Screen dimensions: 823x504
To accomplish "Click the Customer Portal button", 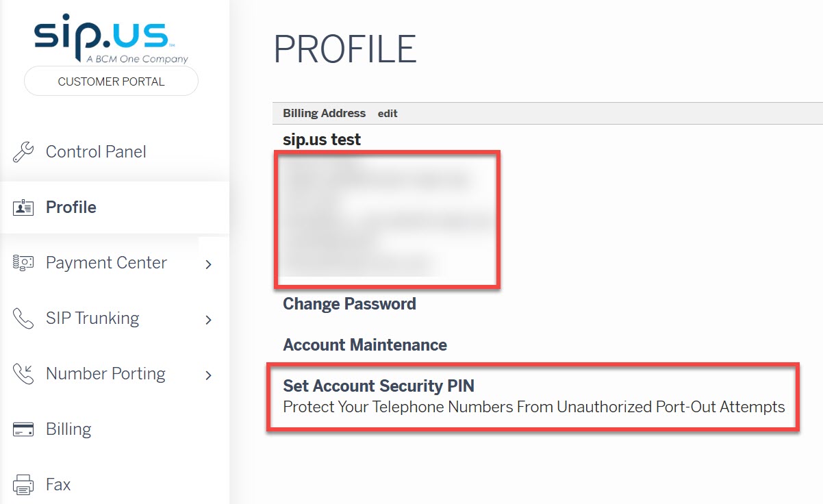I will [111, 81].
